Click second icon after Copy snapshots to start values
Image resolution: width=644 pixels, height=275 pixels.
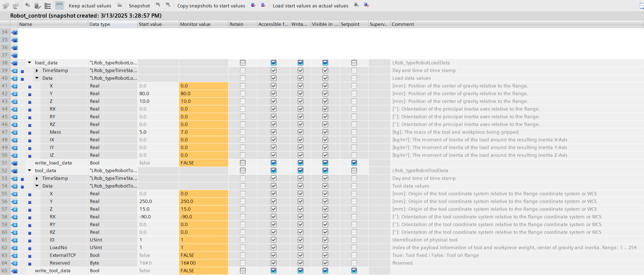coord(263,5)
